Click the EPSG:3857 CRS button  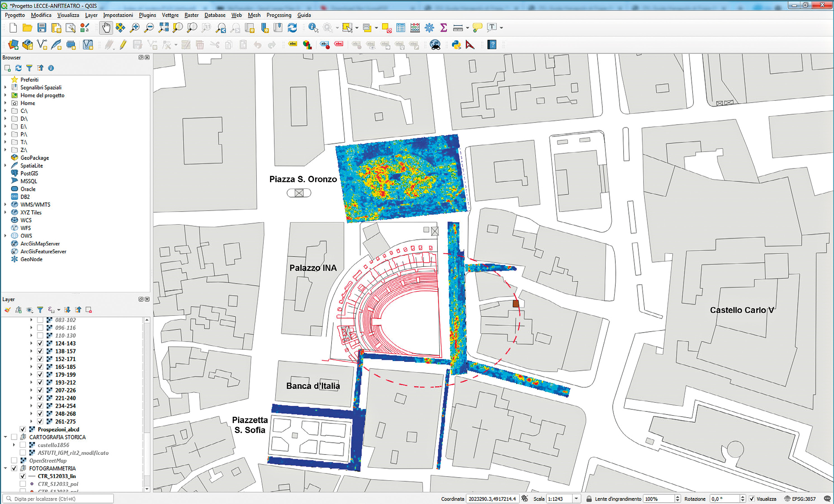point(800,499)
